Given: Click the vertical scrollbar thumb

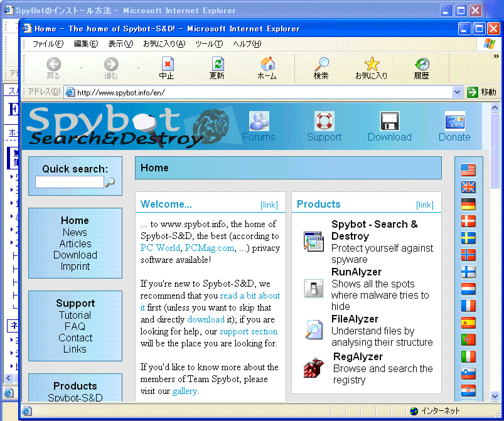Looking at the screenshot, I should click(495, 150).
